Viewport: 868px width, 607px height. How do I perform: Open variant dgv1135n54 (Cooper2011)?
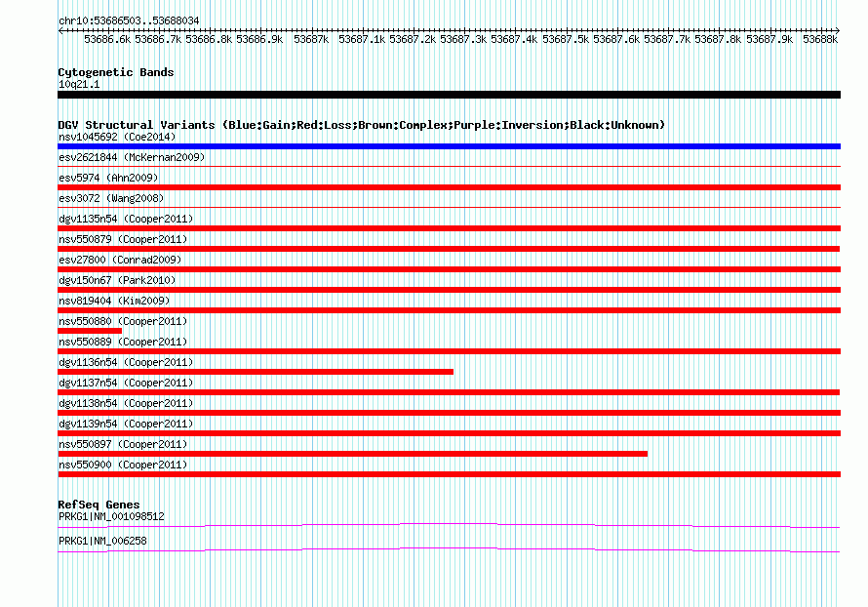point(126,219)
